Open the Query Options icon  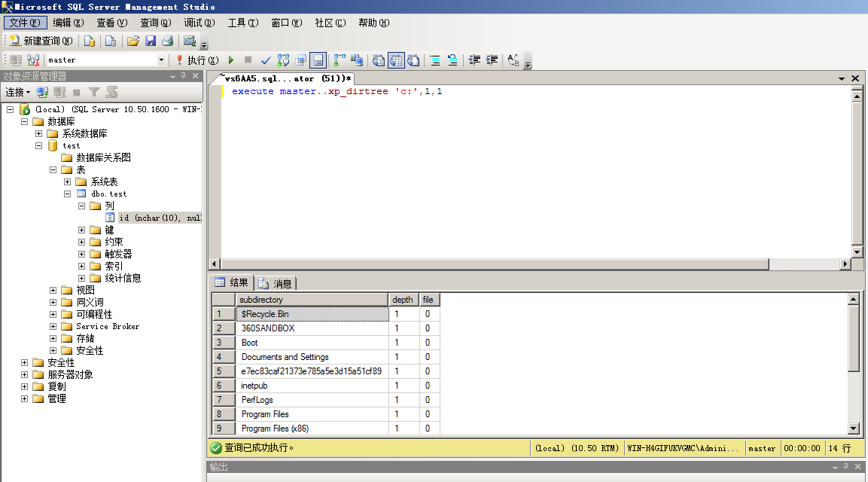pos(300,59)
